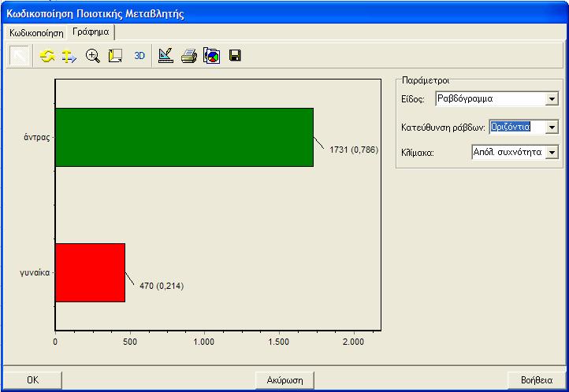Select the Γράφημα tab
Viewport: 569px width, 392px height.
pos(91,32)
